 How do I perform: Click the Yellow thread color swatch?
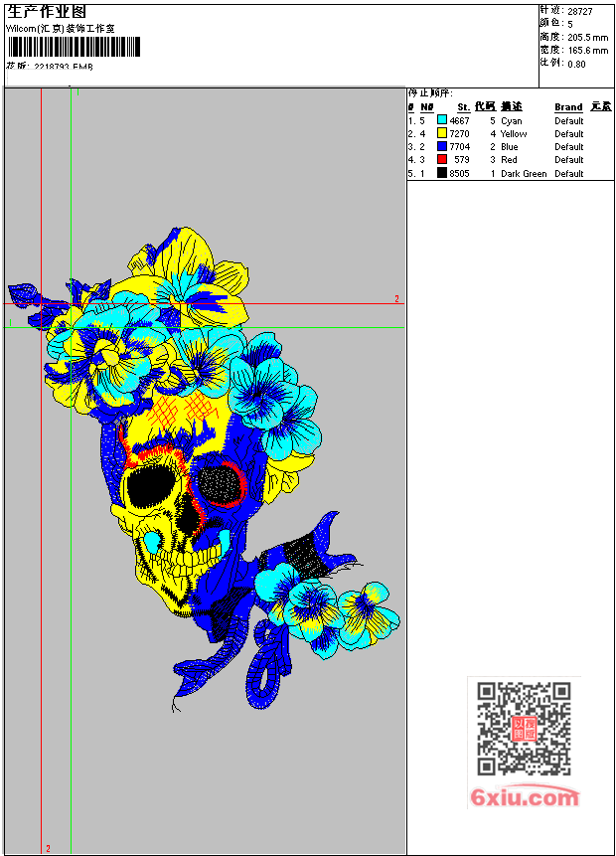[442, 133]
